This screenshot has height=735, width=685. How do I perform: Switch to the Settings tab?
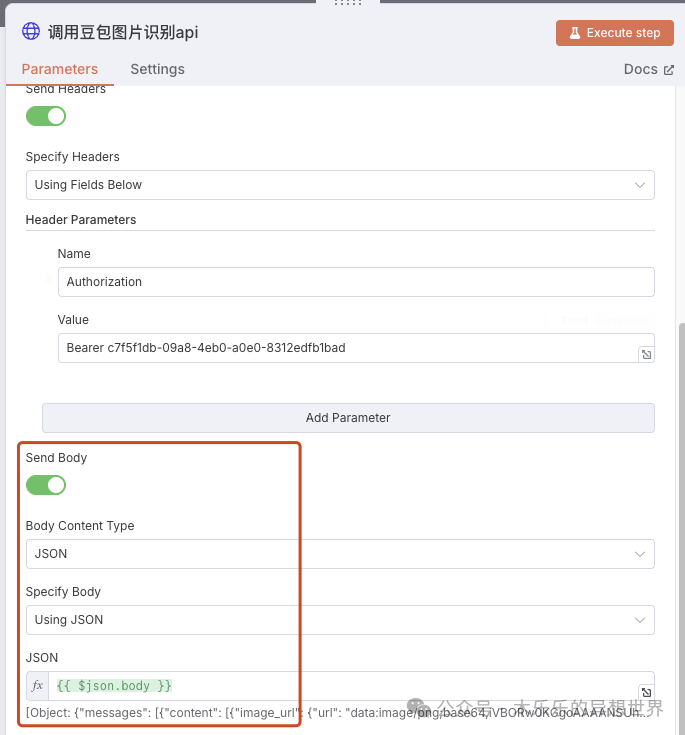pos(158,69)
